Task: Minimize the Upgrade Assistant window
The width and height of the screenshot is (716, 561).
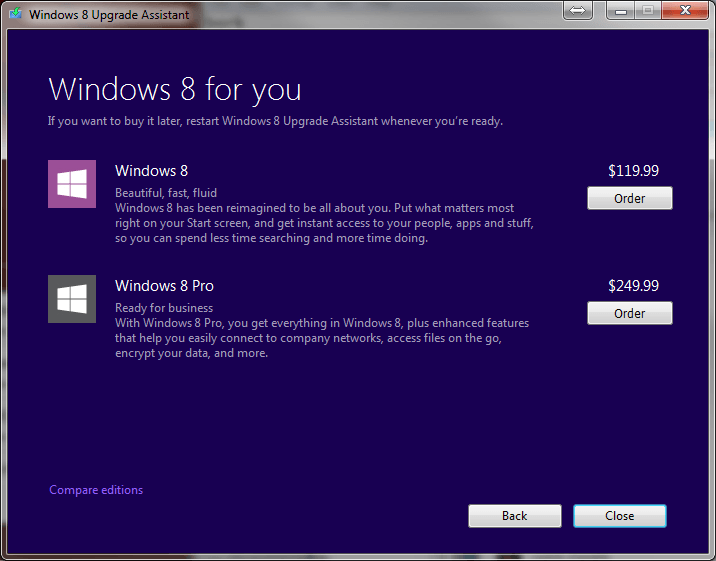Action: point(621,10)
